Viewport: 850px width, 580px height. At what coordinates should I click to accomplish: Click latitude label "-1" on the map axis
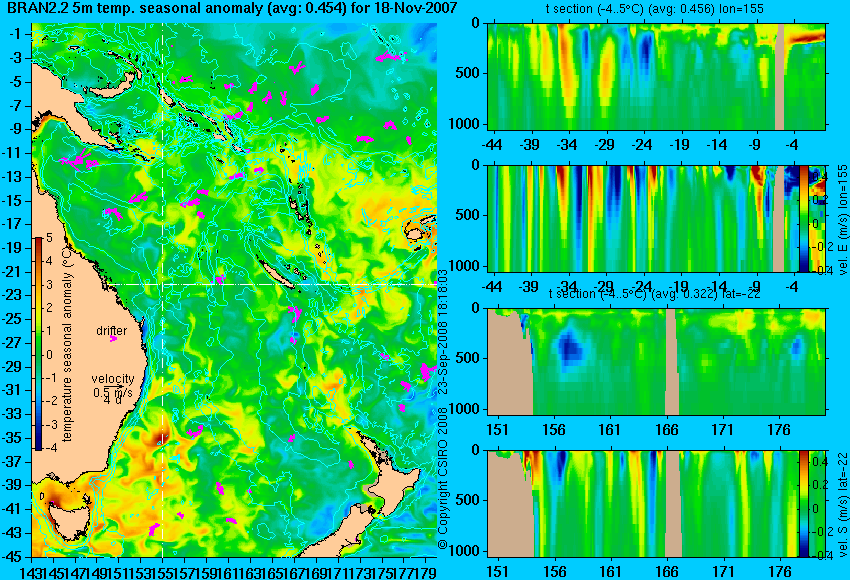tap(16, 34)
